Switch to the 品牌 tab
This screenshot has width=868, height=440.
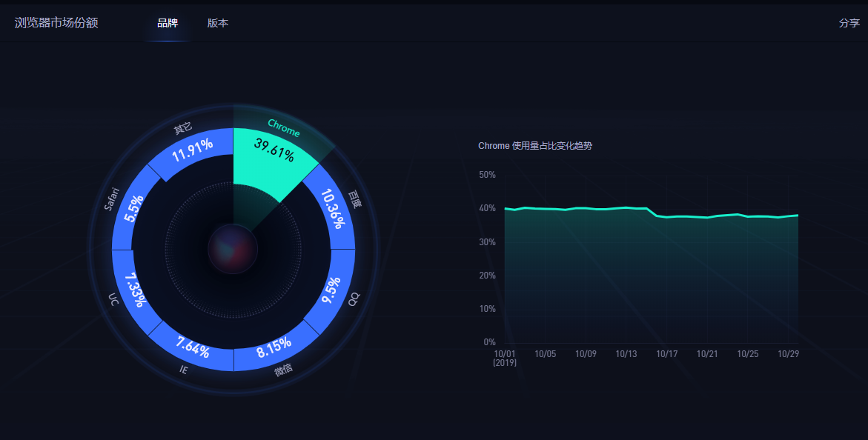168,23
